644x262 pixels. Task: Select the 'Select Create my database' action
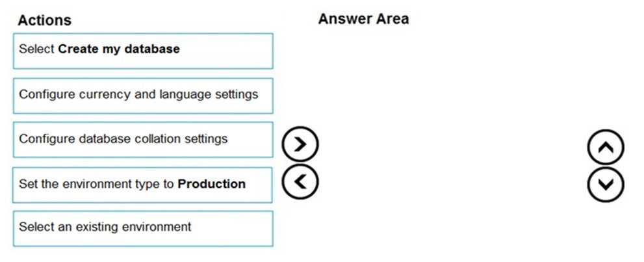pyautogui.click(x=143, y=51)
